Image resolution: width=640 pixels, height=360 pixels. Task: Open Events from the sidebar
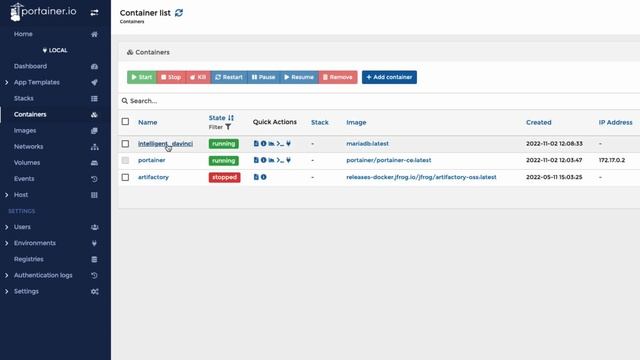coord(24,179)
